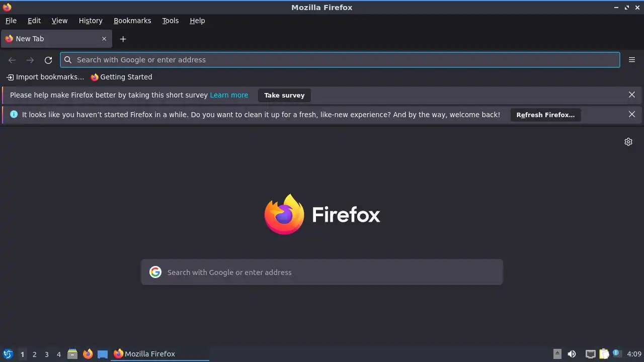Click the info icon in the welcome-back bar
Screen dimensions: 644x362
(14, 114)
